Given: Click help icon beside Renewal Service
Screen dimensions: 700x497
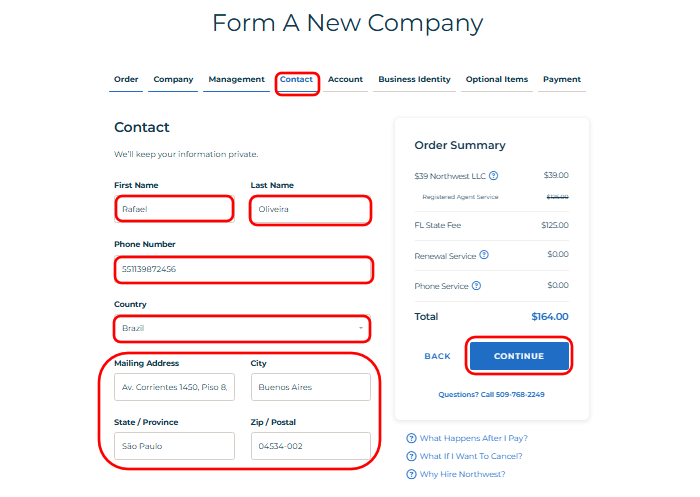Looking at the screenshot, I should click(484, 255).
